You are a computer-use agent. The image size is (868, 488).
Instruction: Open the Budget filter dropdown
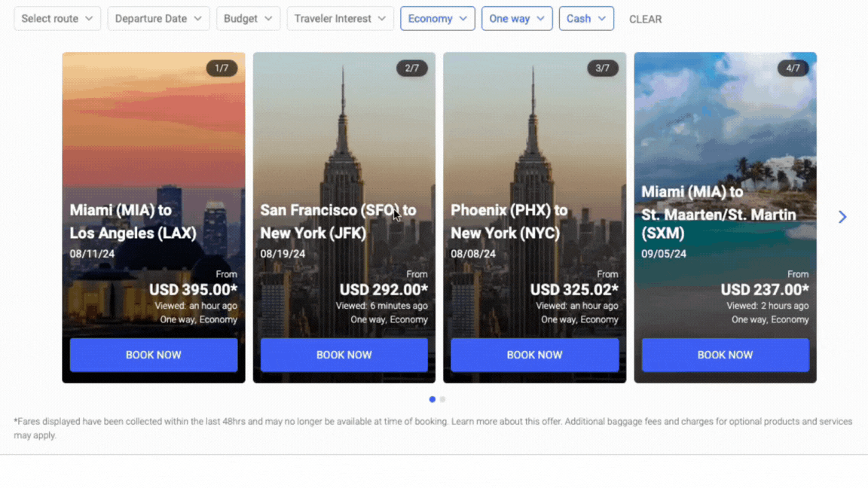(x=248, y=18)
